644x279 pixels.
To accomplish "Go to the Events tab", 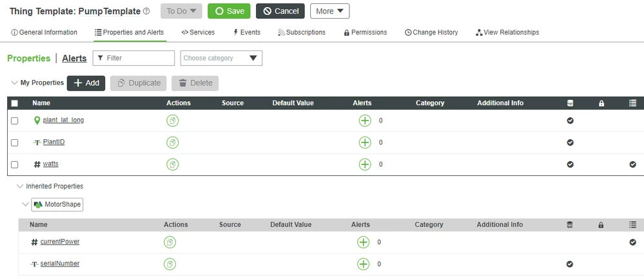I will coord(247,32).
